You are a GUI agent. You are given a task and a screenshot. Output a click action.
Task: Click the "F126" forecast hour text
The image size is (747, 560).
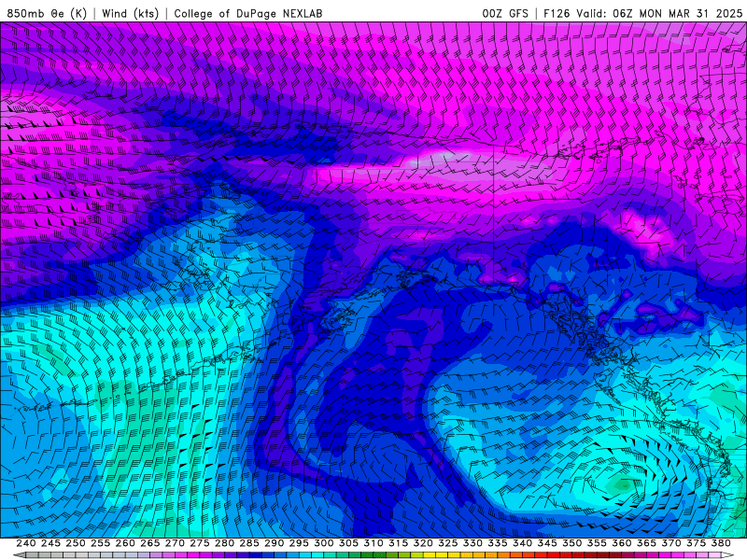557,13
